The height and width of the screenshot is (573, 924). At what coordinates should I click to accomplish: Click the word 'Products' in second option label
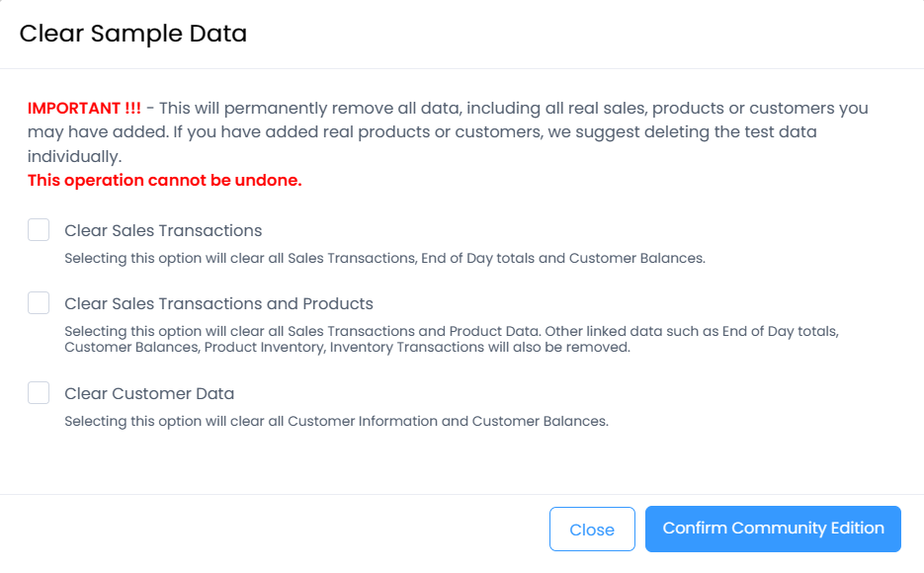(x=338, y=304)
